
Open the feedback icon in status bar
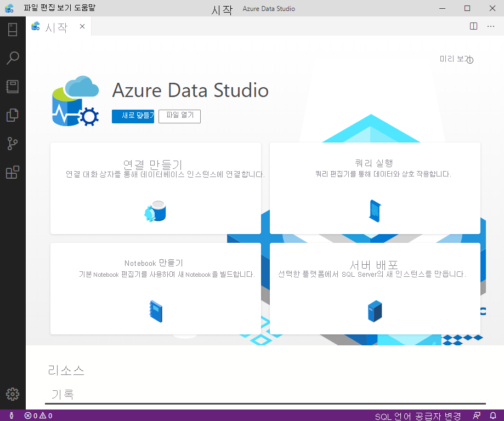coord(477,416)
